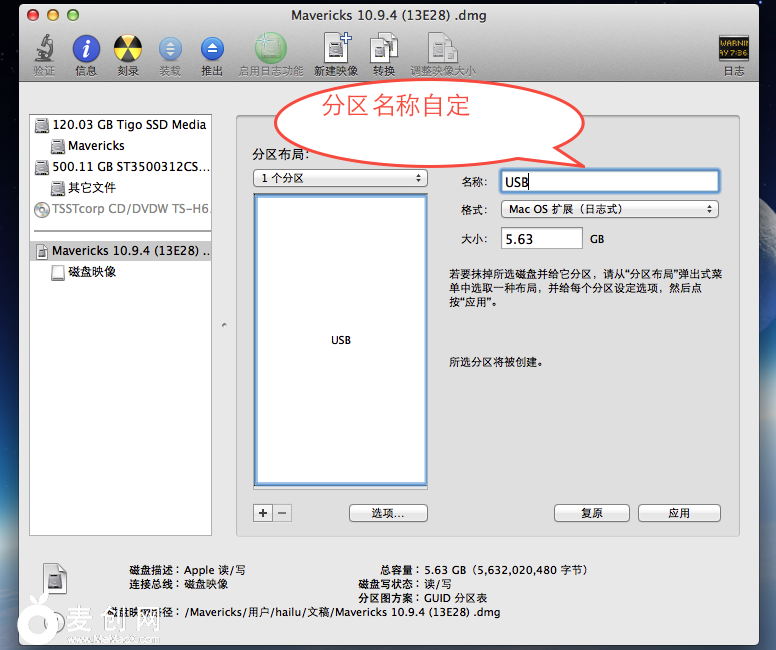Click the window zoom button (green)
This screenshot has width=776, height=650.
73,15
